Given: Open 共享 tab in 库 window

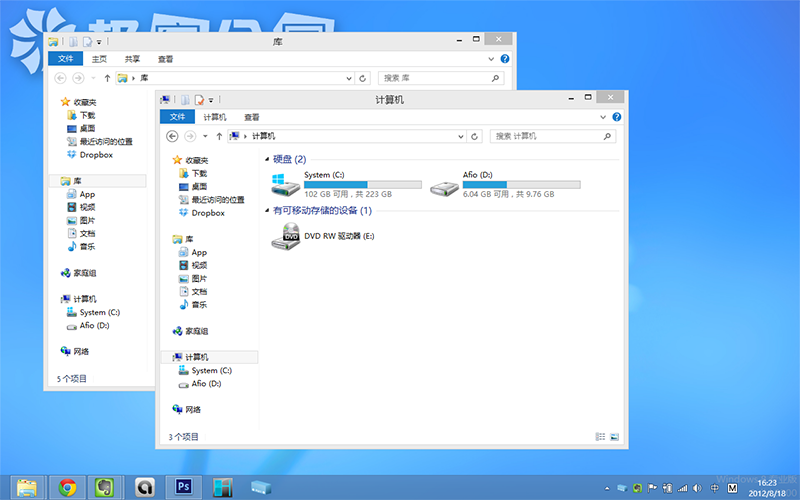Looking at the screenshot, I should (x=132, y=59).
